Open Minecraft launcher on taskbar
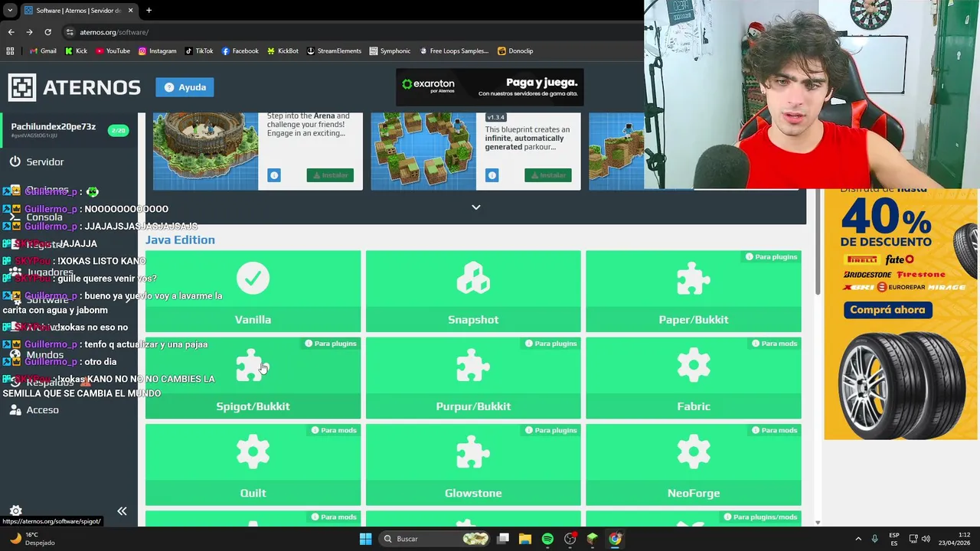Screen dimensions: 980x551 click(x=592, y=539)
